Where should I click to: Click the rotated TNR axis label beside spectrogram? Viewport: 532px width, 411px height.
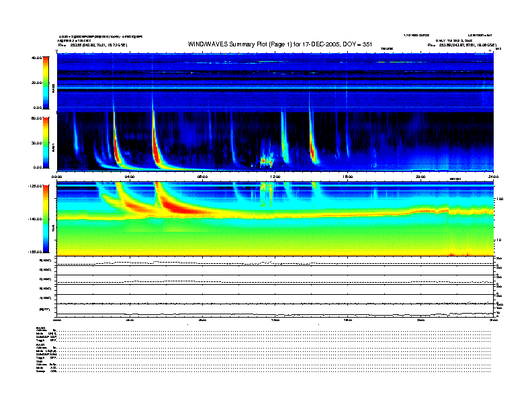point(53,229)
